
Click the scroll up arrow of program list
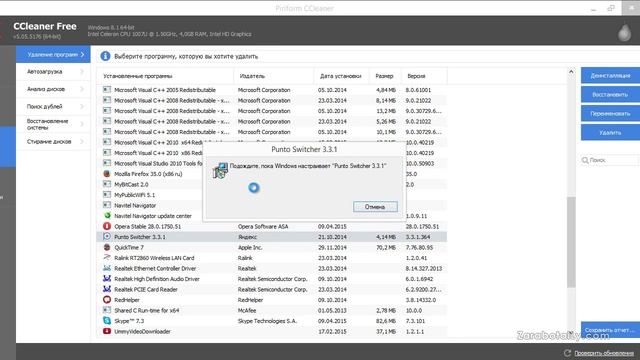[x=571, y=72]
